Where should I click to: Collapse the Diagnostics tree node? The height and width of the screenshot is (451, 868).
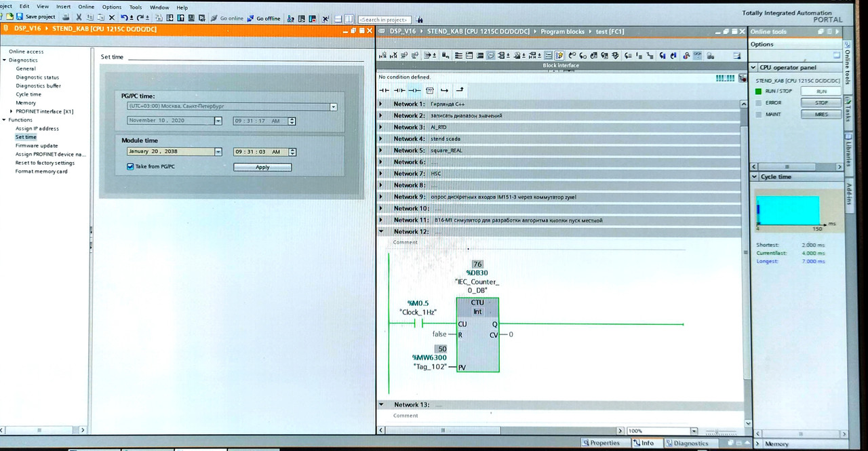3,60
